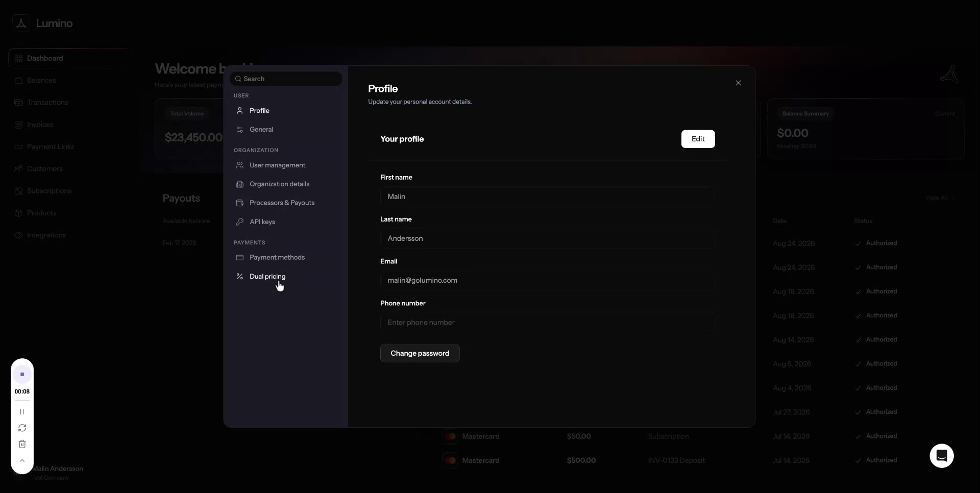Click the organization details building icon
This screenshot has height=493, width=980.
coord(239,184)
